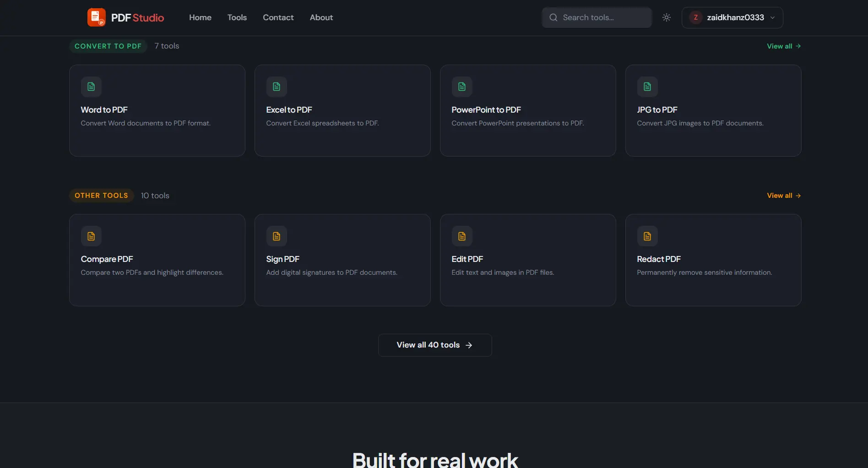Click 'Convert JPG images to PDF documents.' description
Viewport: 868px width, 468px height.
tap(700, 123)
